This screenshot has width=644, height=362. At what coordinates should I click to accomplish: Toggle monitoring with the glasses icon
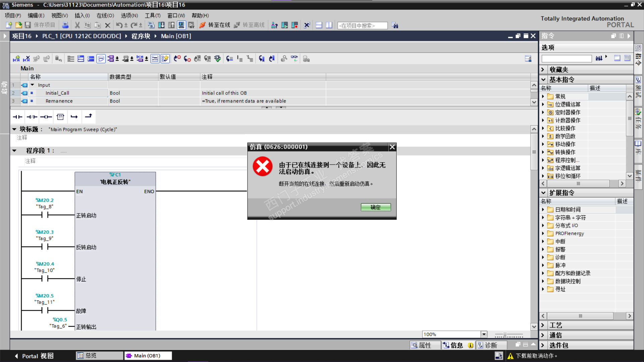[x=294, y=59]
